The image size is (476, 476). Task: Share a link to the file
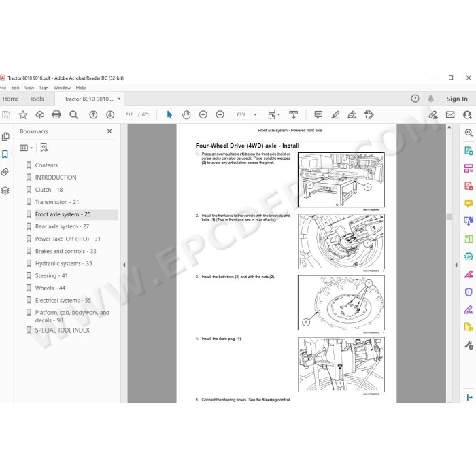click(x=433, y=115)
